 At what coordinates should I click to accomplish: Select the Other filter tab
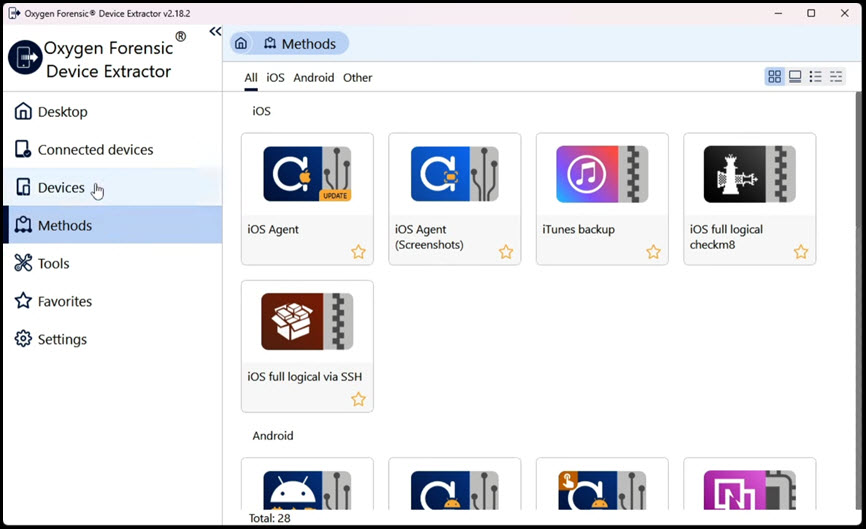357,78
